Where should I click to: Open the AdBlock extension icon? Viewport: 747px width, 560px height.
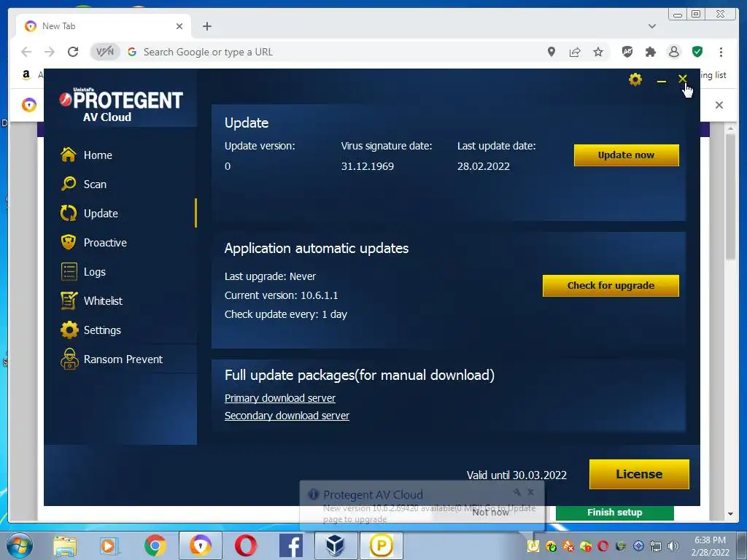[627, 52]
